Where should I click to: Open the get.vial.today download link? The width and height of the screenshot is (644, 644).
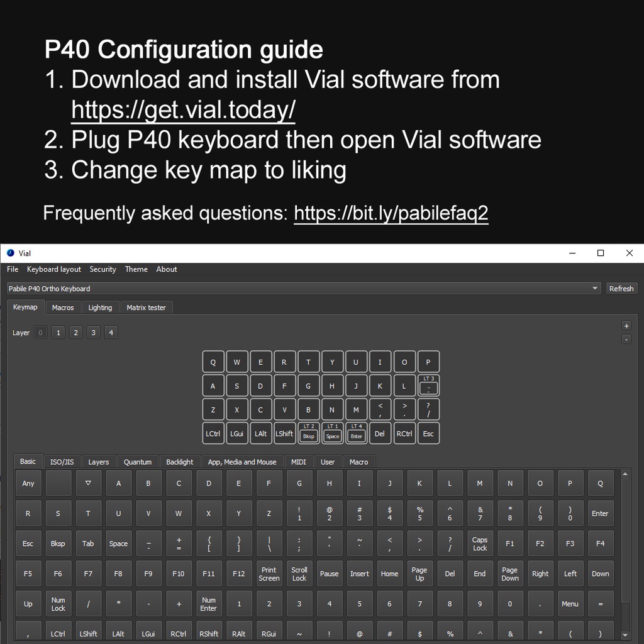[x=183, y=110]
